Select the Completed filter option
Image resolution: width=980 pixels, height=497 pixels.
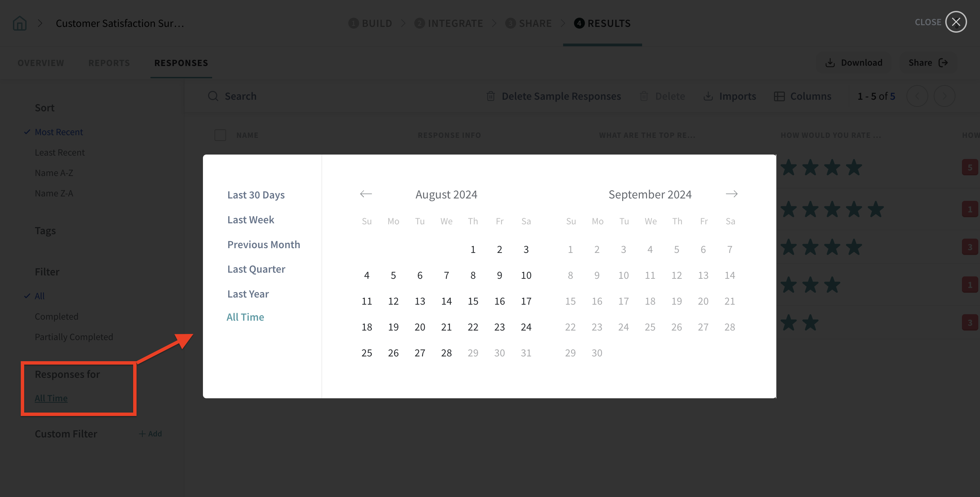56,316
